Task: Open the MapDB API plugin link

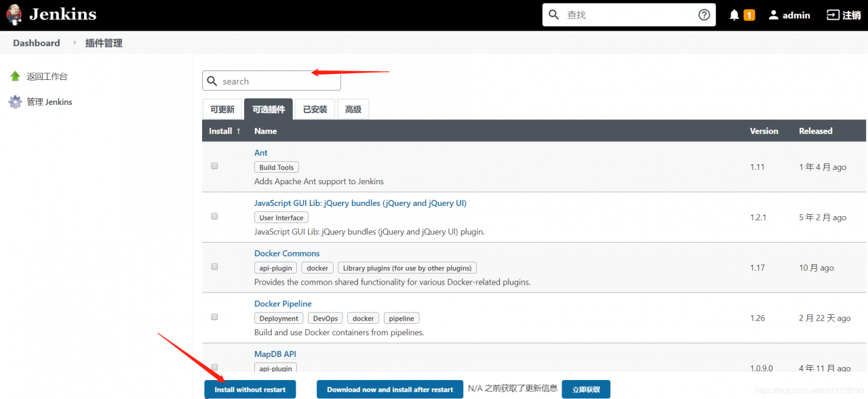Action: coord(275,354)
